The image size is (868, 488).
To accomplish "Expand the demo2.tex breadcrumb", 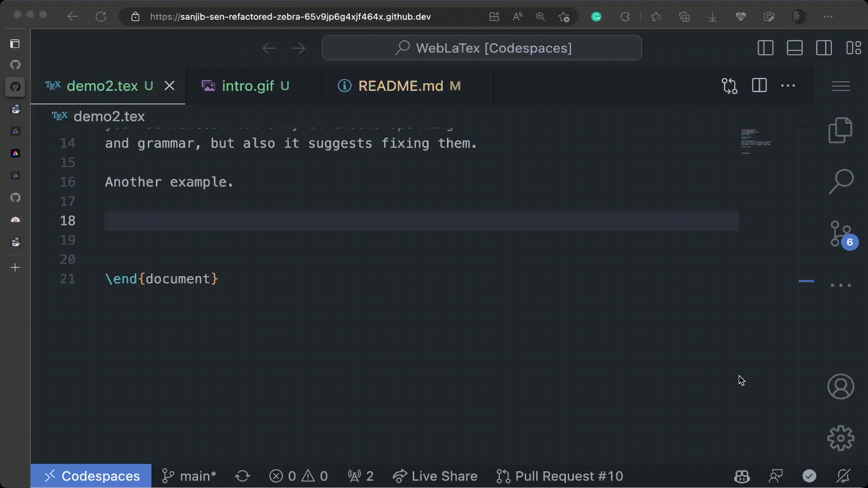I will click(109, 116).
